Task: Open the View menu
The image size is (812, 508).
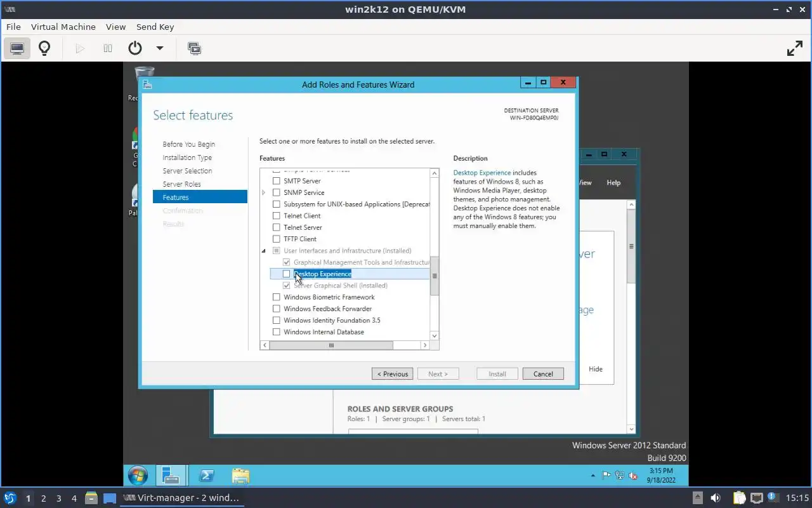Action: (x=115, y=27)
